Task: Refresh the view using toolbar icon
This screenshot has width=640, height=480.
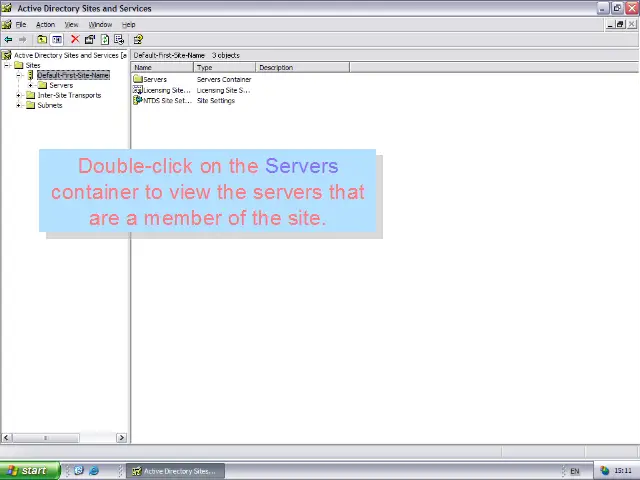Action: [x=105, y=40]
